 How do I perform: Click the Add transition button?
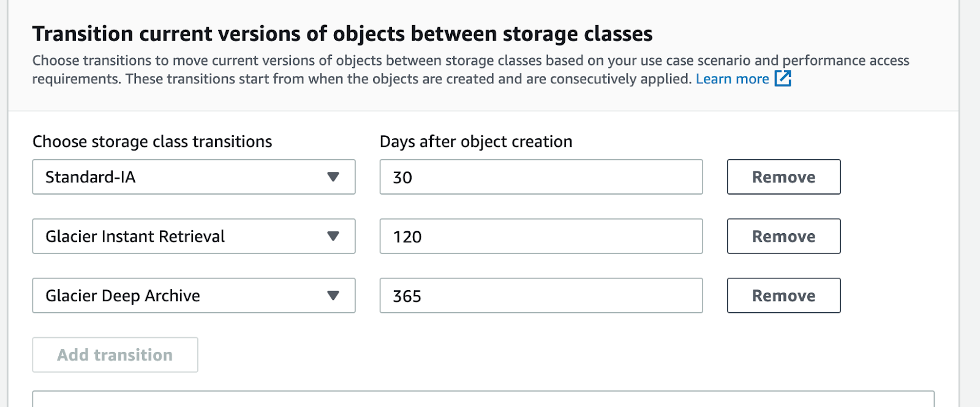[115, 354]
